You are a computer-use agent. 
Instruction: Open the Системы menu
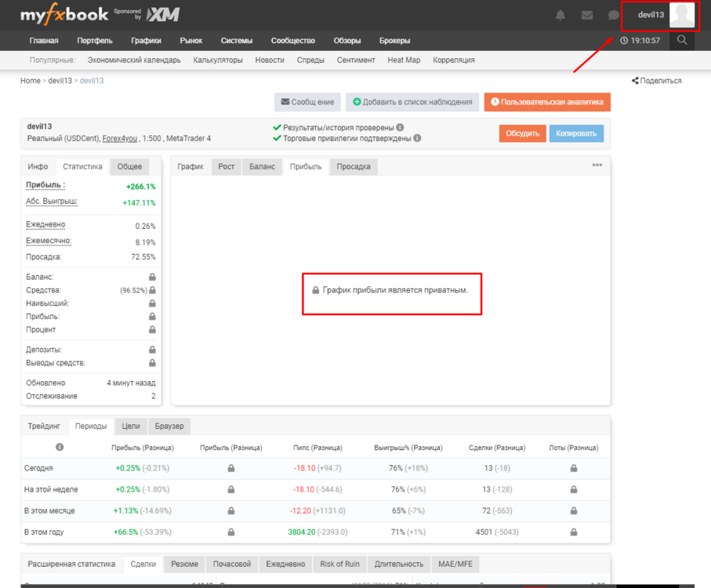(236, 40)
